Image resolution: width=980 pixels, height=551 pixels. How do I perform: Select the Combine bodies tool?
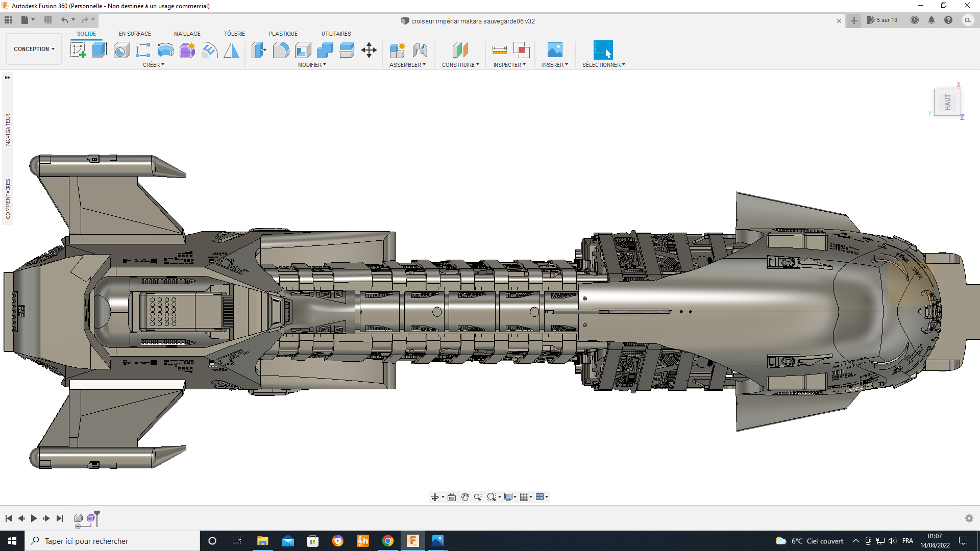[x=325, y=50]
